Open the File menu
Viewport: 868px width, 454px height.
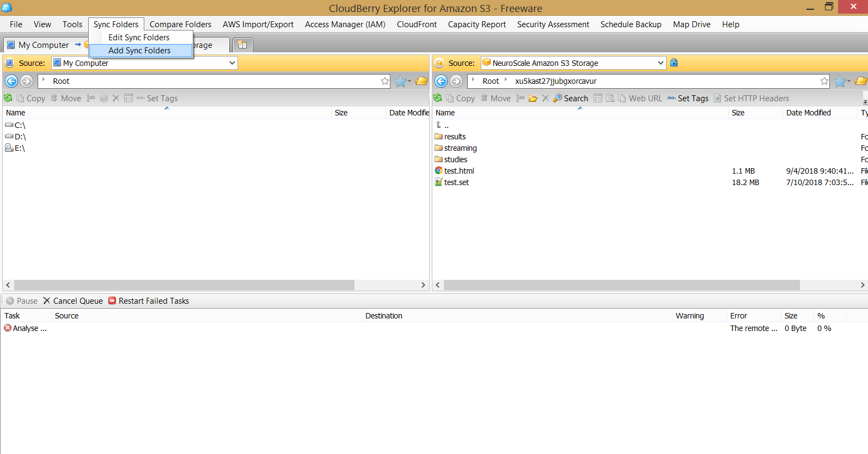click(16, 24)
